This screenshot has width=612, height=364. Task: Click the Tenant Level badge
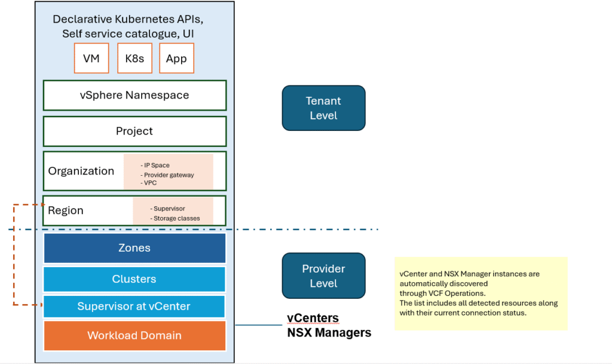(323, 108)
